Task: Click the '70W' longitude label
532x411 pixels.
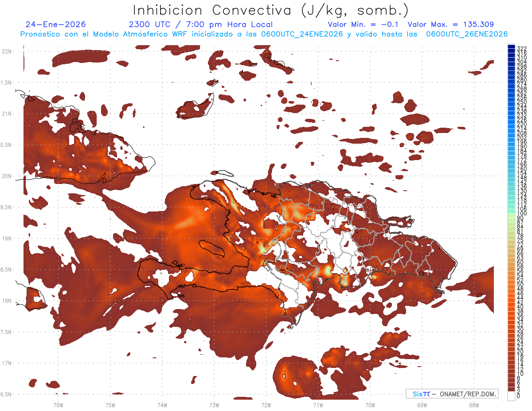Action: (370, 405)
